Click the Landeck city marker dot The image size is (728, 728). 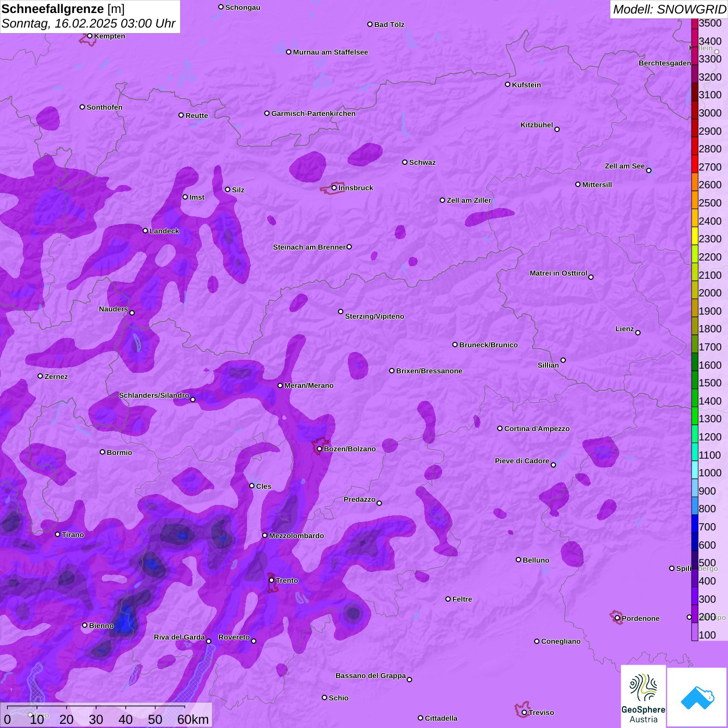click(146, 231)
